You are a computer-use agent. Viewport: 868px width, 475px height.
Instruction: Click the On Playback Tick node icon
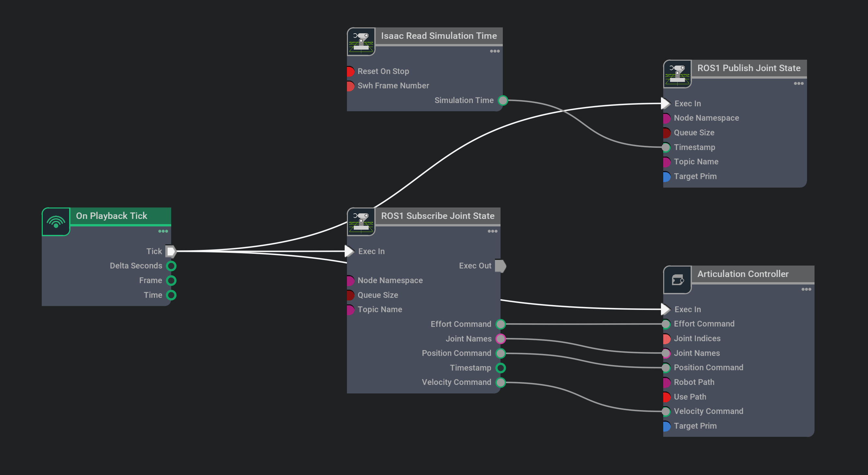coord(56,222)
